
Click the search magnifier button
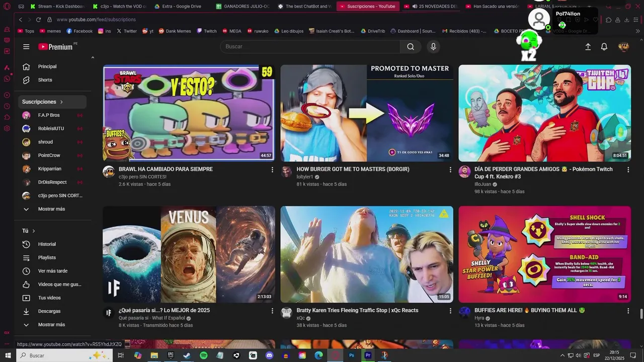(411, 47)
